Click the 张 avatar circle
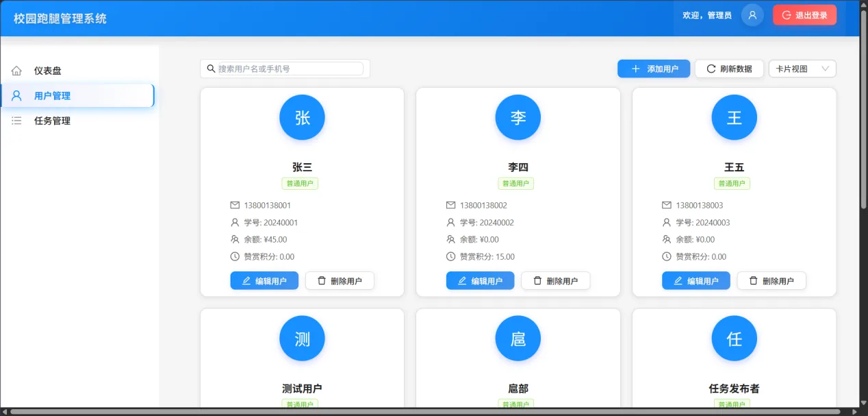Viewport: 868px width, 416px height. [x=302, y=117]
